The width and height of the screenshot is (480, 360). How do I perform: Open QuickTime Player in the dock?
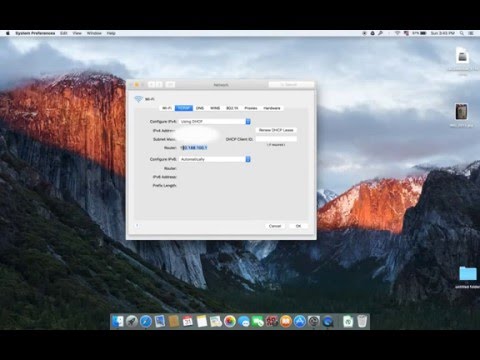[x=328, y=321]
